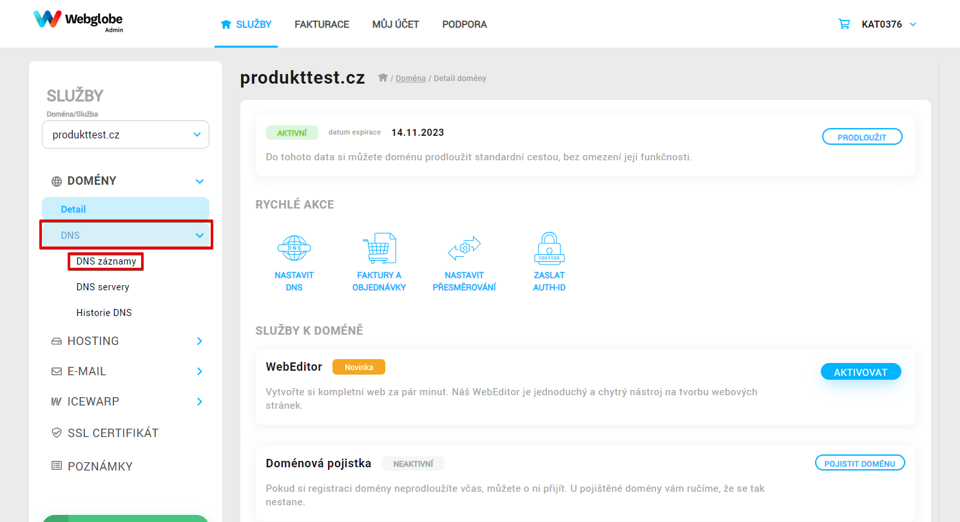This screenshot has height=522, width=960.
Task: Open the shopping cart icon in header
Action: coord(844,24)
